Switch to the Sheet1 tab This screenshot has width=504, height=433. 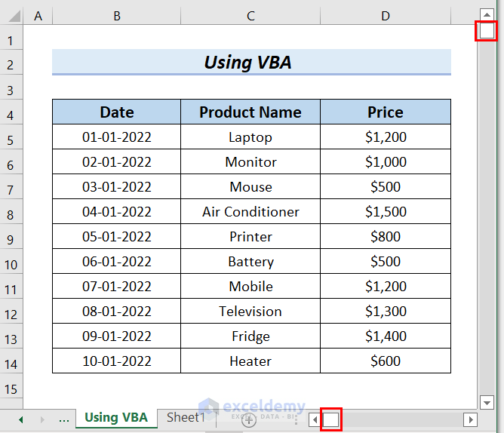[186, 418]
